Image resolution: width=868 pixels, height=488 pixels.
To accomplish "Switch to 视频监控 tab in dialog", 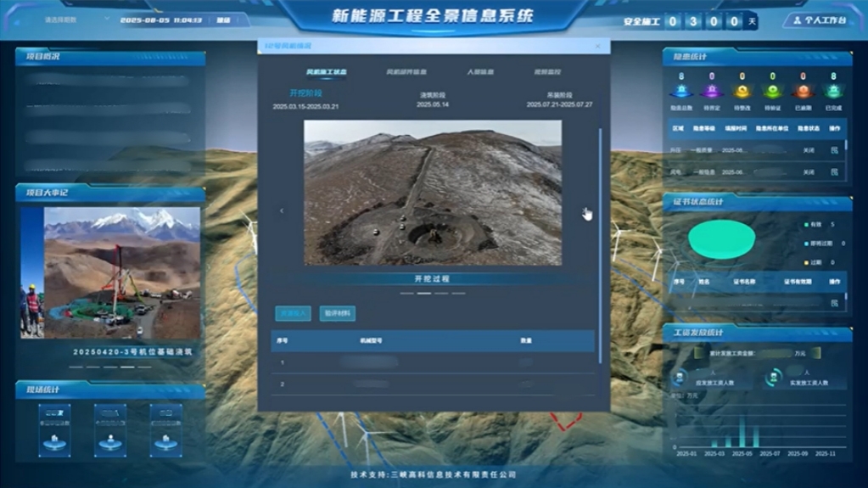I will pyautogui.click(x=547, y=72).
